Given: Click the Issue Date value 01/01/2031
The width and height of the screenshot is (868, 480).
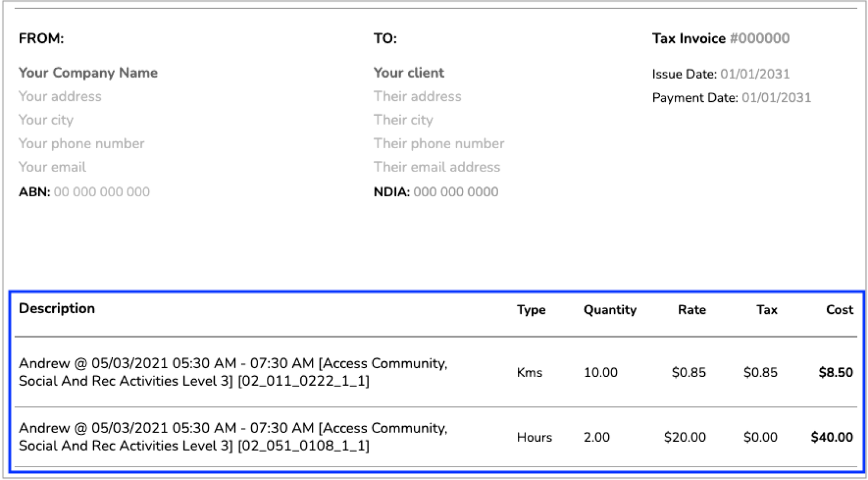Looking at the screenshot, I should point(755,74).
